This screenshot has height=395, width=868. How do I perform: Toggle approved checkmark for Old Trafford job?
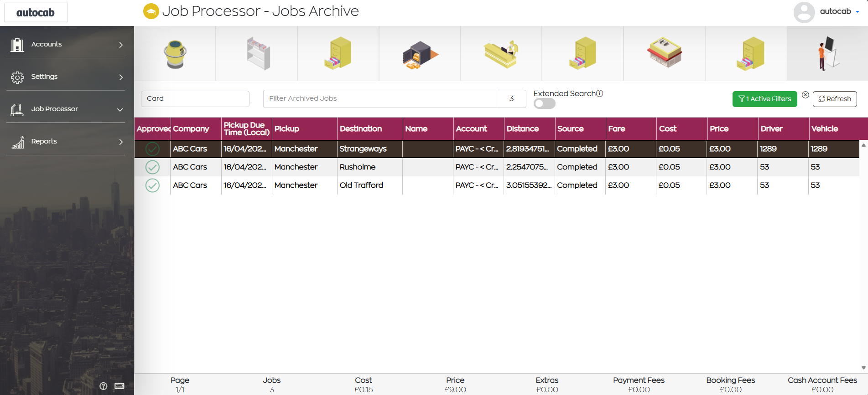click(x=152, y=185)
